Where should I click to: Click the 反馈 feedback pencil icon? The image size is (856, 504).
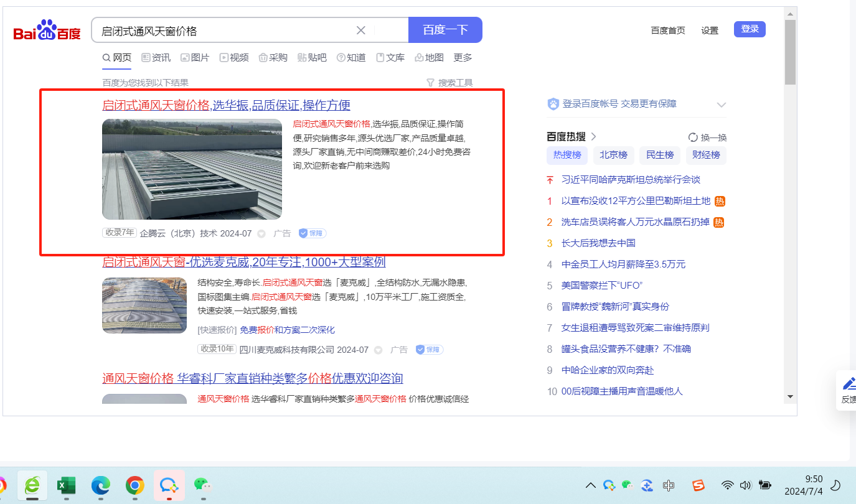849,384
